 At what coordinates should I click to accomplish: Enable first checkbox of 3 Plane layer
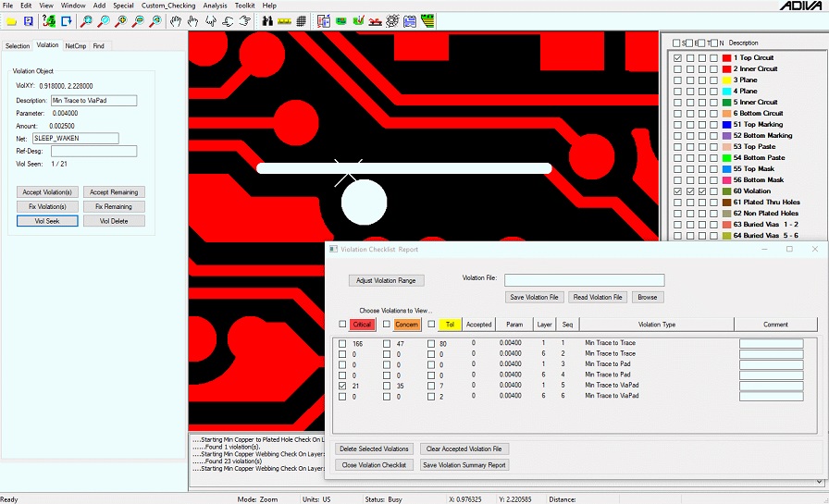678,80
